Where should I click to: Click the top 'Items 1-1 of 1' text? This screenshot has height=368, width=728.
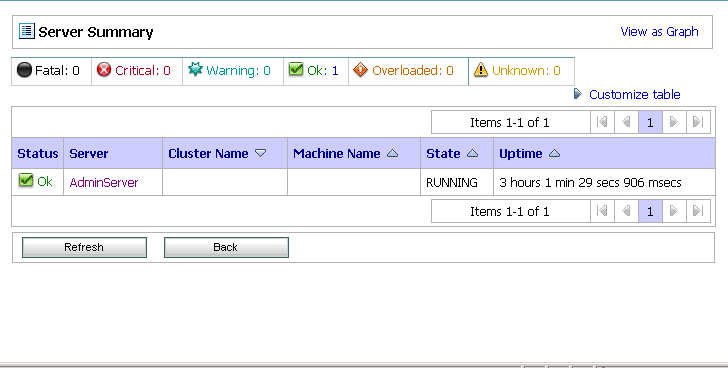pos(509,123)
